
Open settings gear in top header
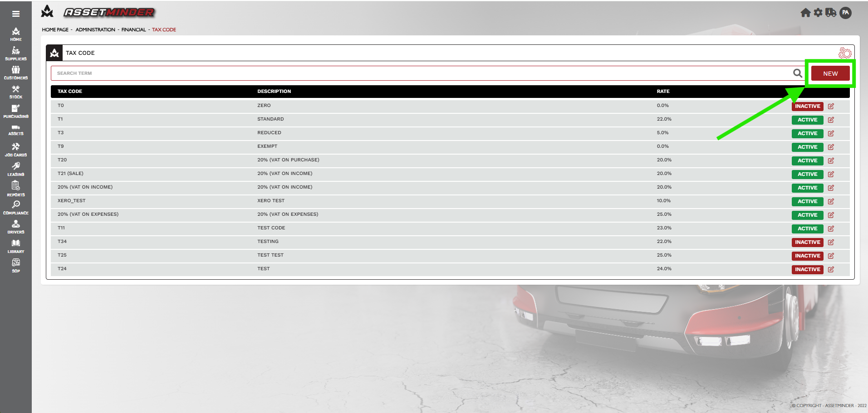pos(818,13)
